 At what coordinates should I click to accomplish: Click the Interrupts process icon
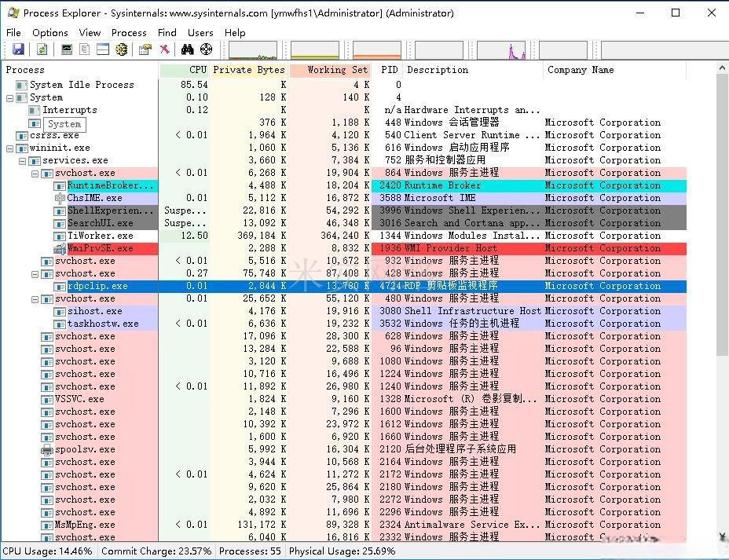click(x=34, y=110)
